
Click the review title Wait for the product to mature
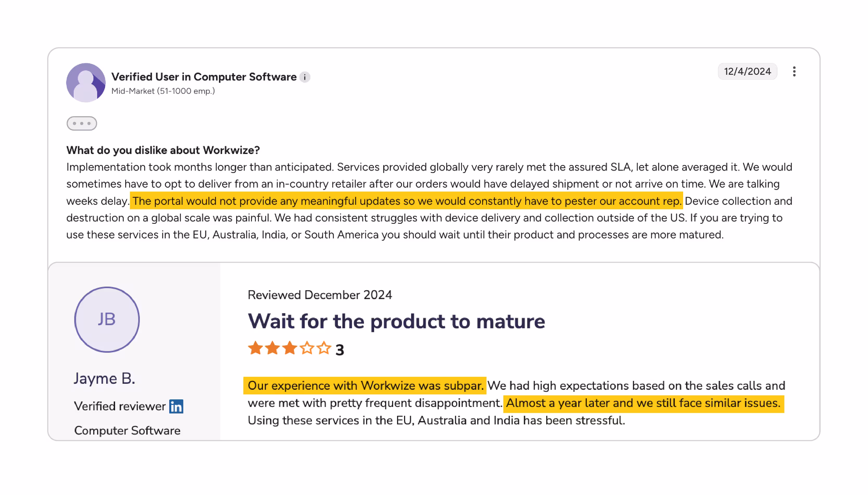tap(396, 321)
